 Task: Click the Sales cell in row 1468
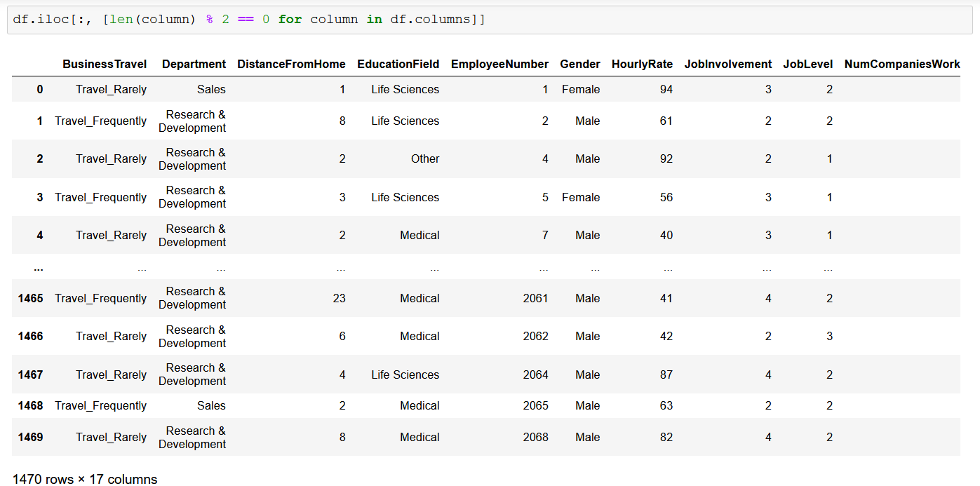pos(211,405)
